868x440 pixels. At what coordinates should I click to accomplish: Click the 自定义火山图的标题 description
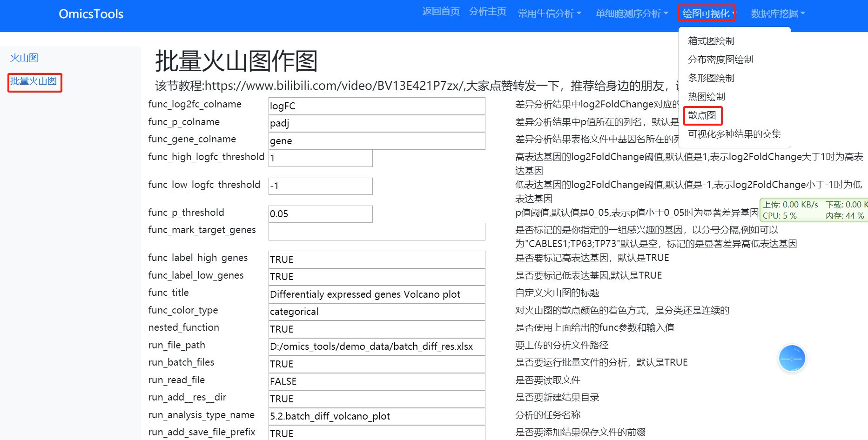557,293
